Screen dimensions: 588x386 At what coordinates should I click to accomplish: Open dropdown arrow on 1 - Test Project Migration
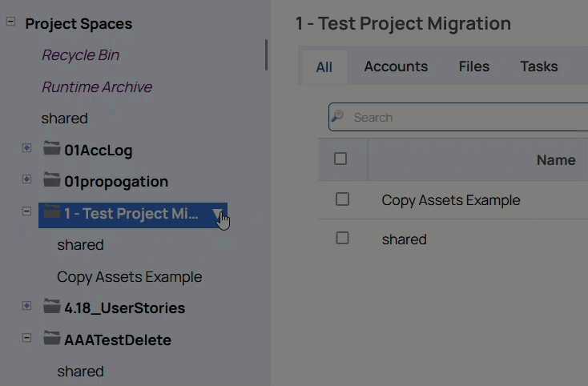coord(217,214)
